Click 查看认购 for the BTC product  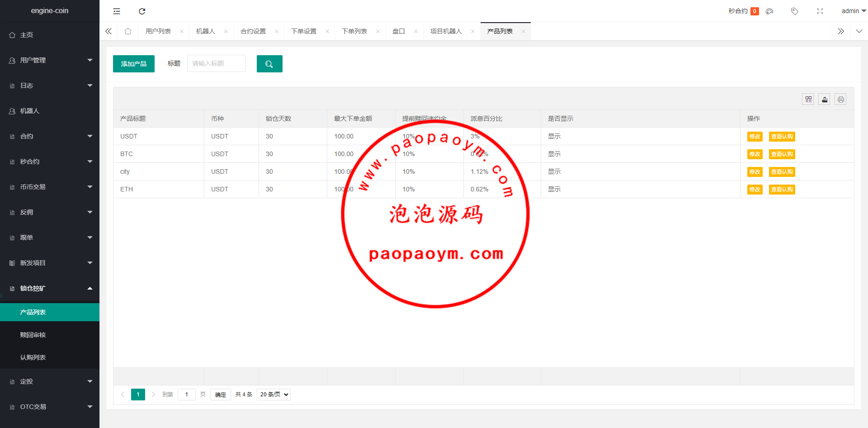782,154
